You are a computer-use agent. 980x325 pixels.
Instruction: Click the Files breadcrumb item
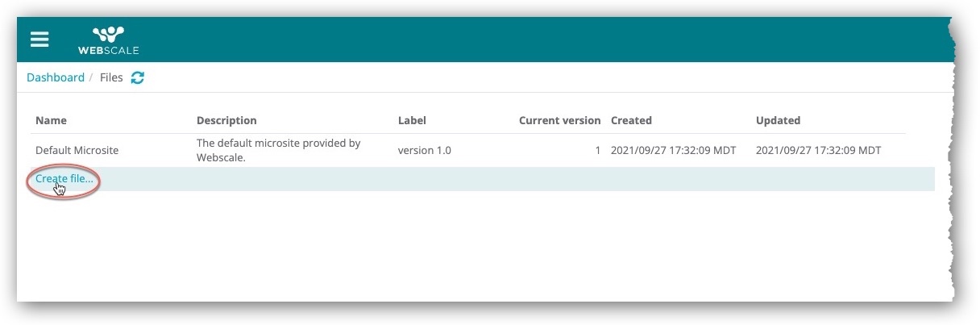coord(111,77)
